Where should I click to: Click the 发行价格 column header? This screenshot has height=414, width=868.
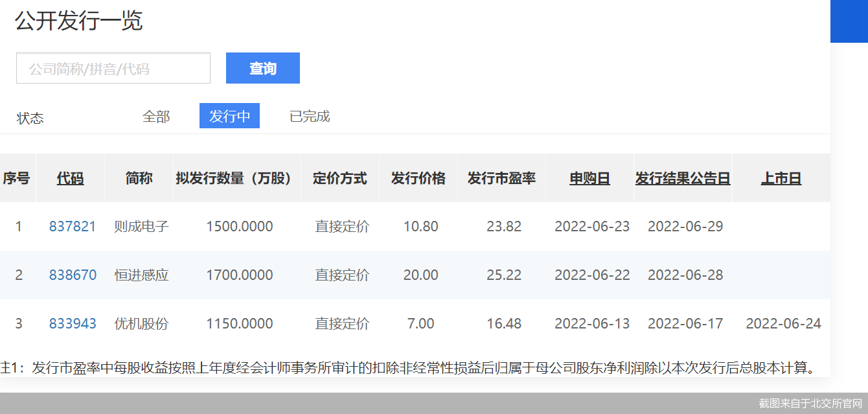pyautogui.click(x=418, y=178)
